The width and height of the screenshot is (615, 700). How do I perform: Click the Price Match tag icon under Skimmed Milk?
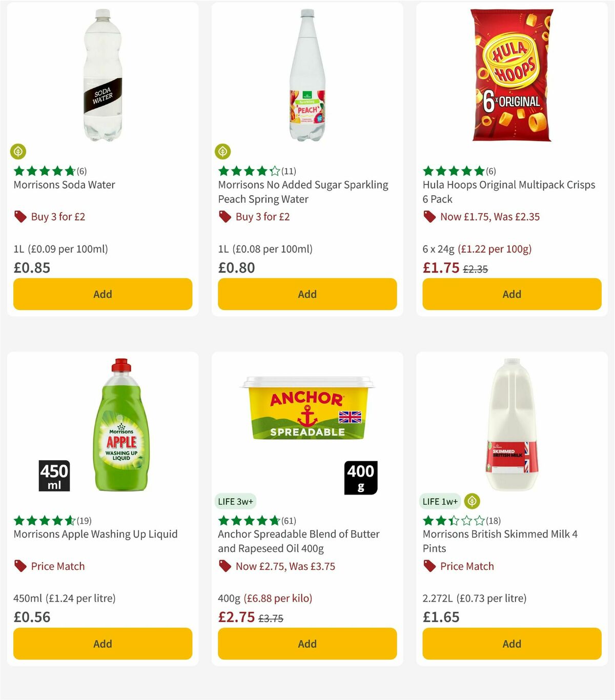429,566
